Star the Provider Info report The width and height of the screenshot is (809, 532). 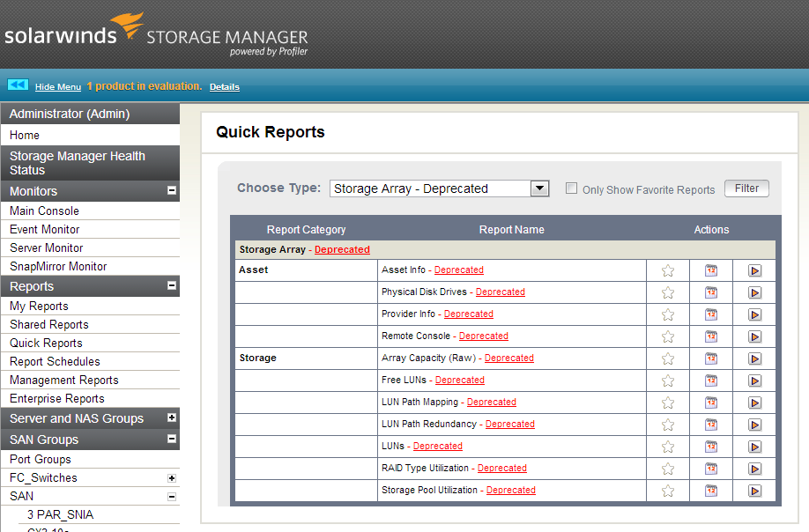(x=668, y=314)
